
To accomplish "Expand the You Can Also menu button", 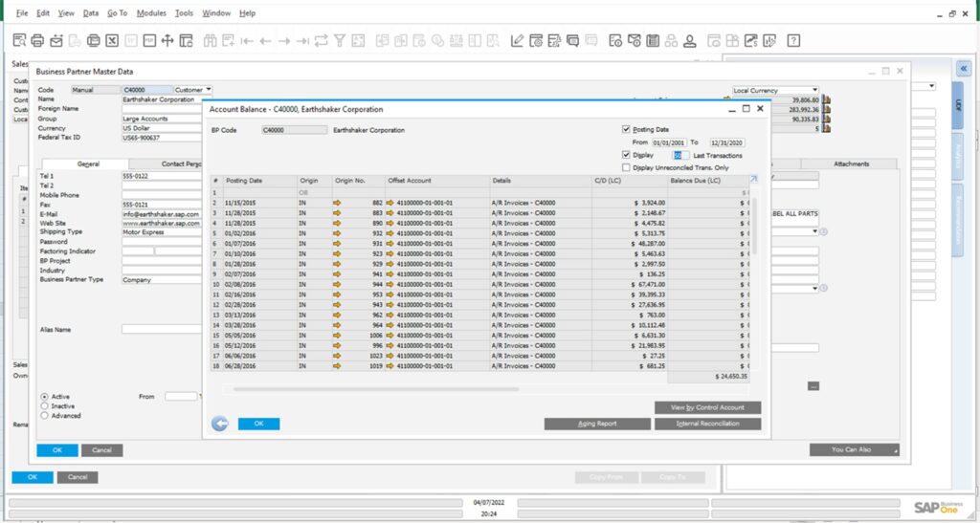I will (854, 449).
